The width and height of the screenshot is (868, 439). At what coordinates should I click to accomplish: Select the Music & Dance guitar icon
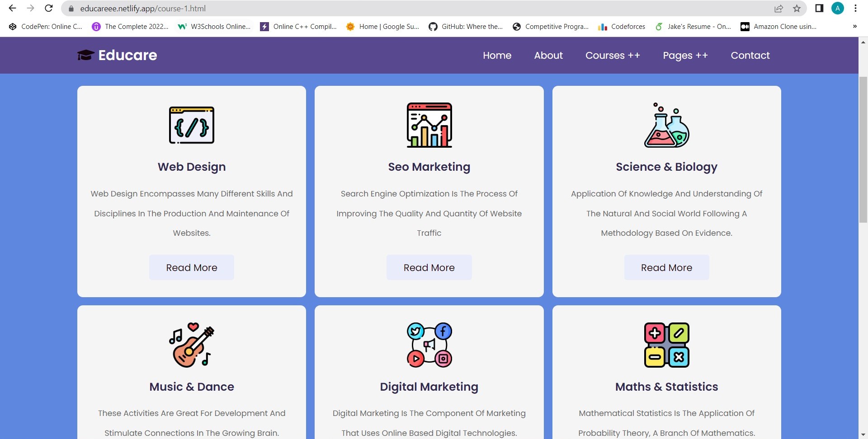(x=191, y=345)
